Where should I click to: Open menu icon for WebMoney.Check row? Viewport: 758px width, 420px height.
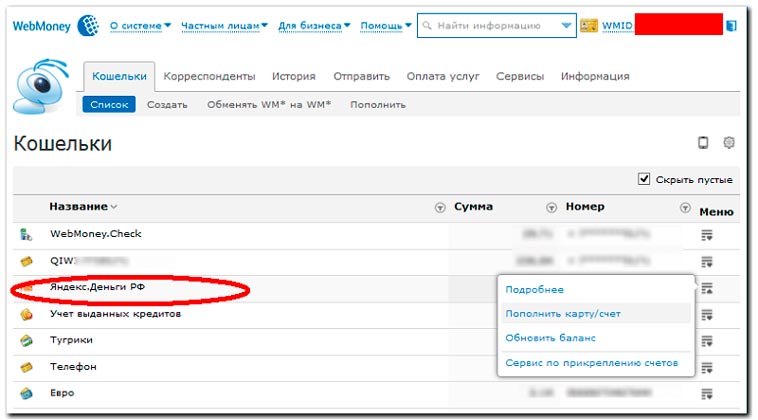(707, 235)
